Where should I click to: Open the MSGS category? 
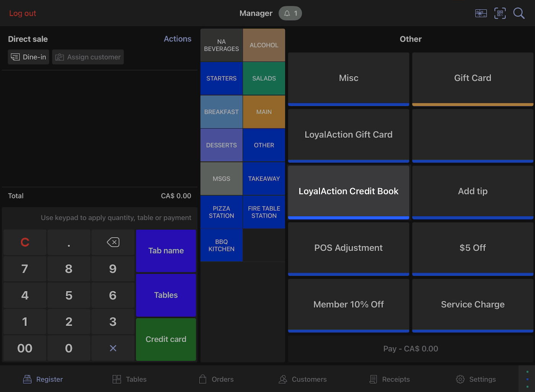pos(221,179)
